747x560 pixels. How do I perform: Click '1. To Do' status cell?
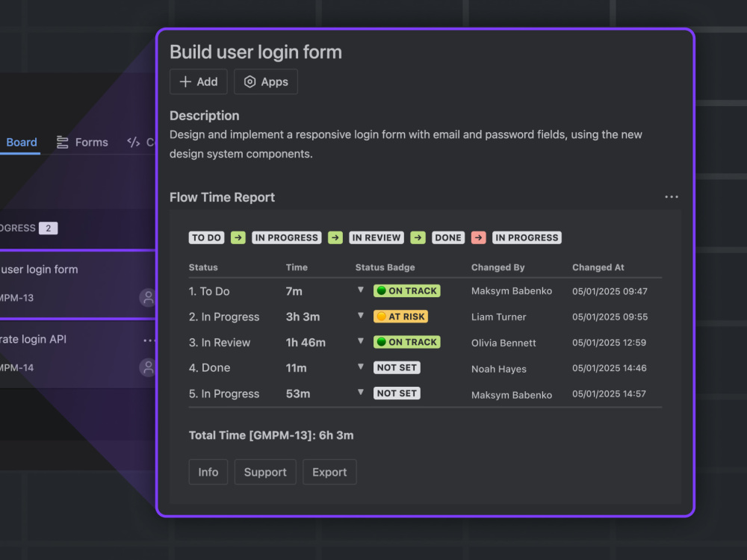(x=209, y=291)
